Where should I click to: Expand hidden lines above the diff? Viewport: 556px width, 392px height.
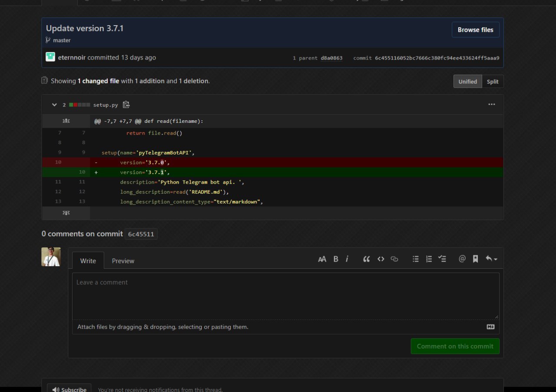point(66,121)
